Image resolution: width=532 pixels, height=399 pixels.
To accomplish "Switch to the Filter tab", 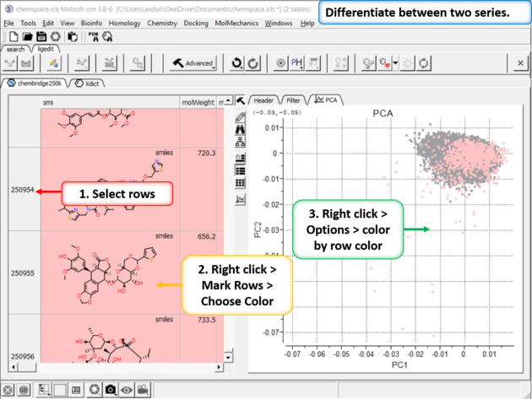I will point(293,100).
